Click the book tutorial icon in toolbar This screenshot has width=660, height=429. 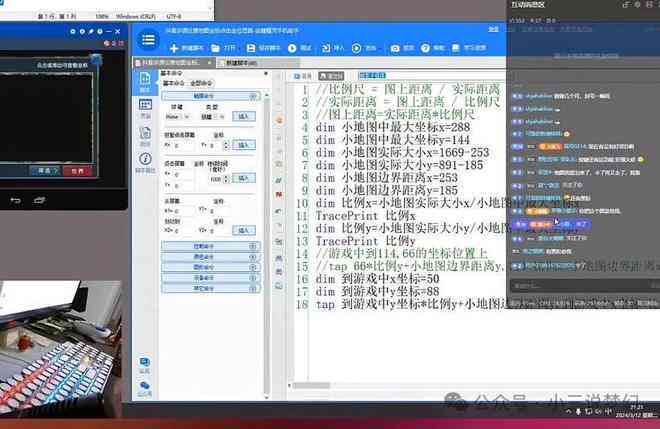pyautogui.click(x=456, y=48)
